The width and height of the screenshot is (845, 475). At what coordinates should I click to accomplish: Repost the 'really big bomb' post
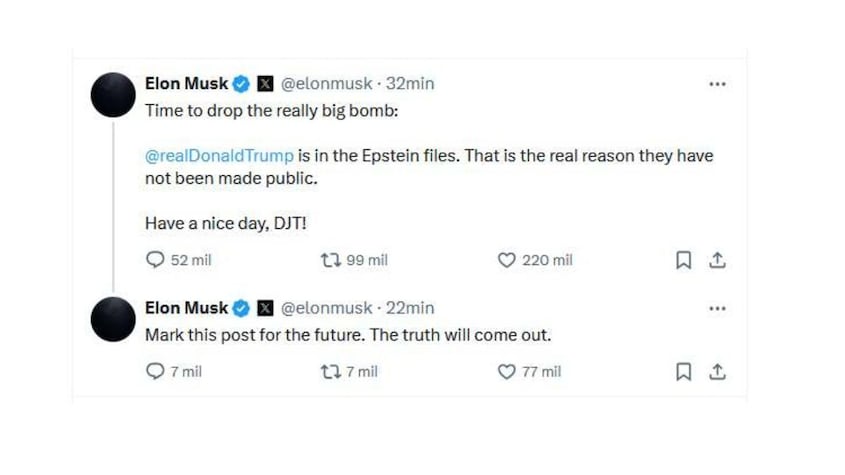point(331,260)
